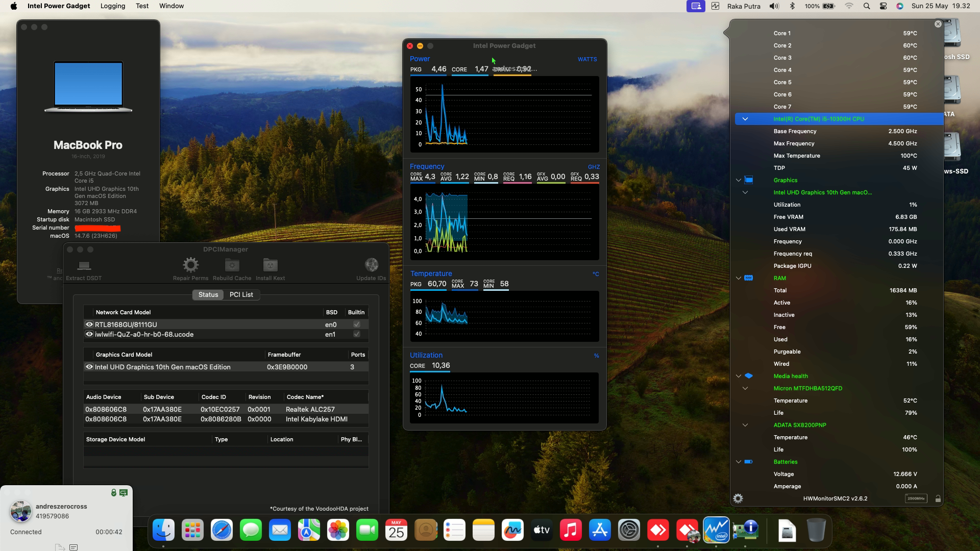
Task: Click the Wi-Fi icon in the menu bar
Action: point(849,6)
